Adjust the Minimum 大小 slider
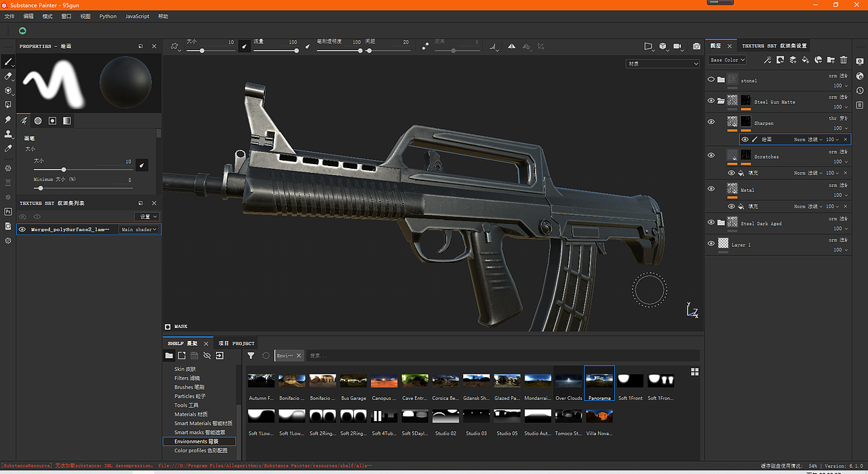 [x=83, y=188]
